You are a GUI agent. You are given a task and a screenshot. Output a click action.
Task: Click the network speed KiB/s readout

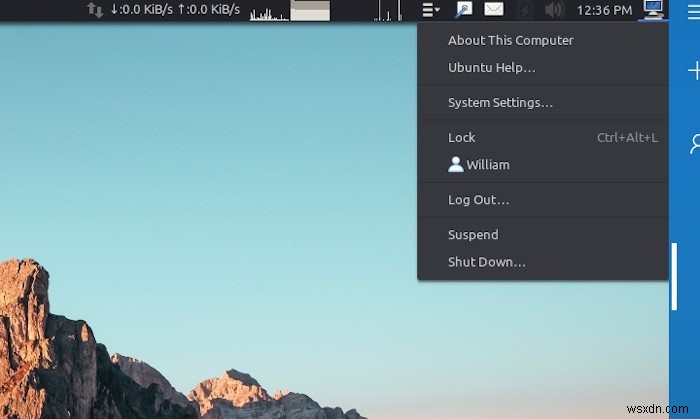(x=175, y=9)
